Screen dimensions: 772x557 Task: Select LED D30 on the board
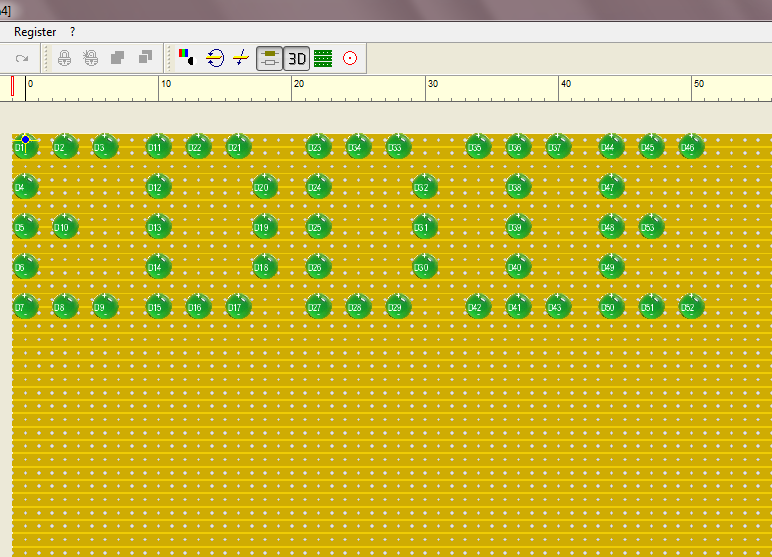click(x=424, y=266)
